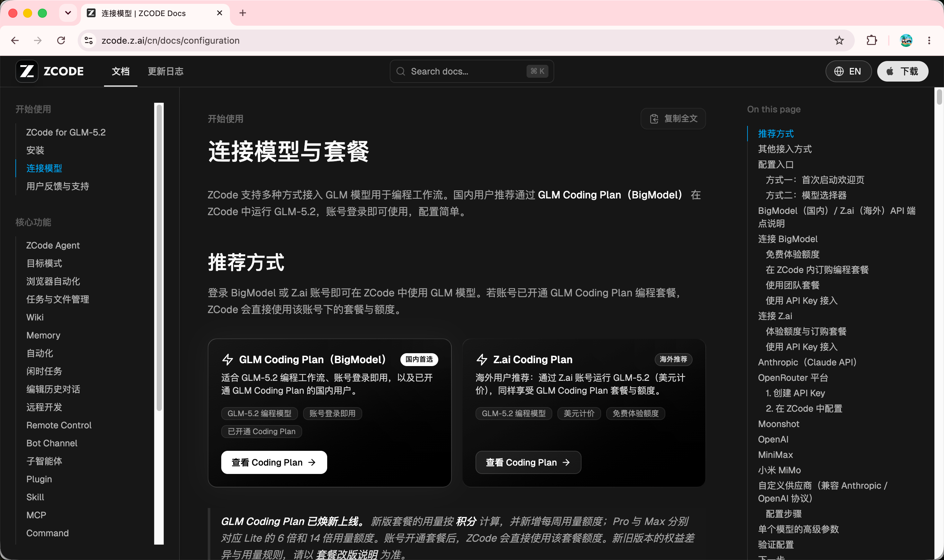Open the 连接模型 sidebar page

tap(44, 168)
